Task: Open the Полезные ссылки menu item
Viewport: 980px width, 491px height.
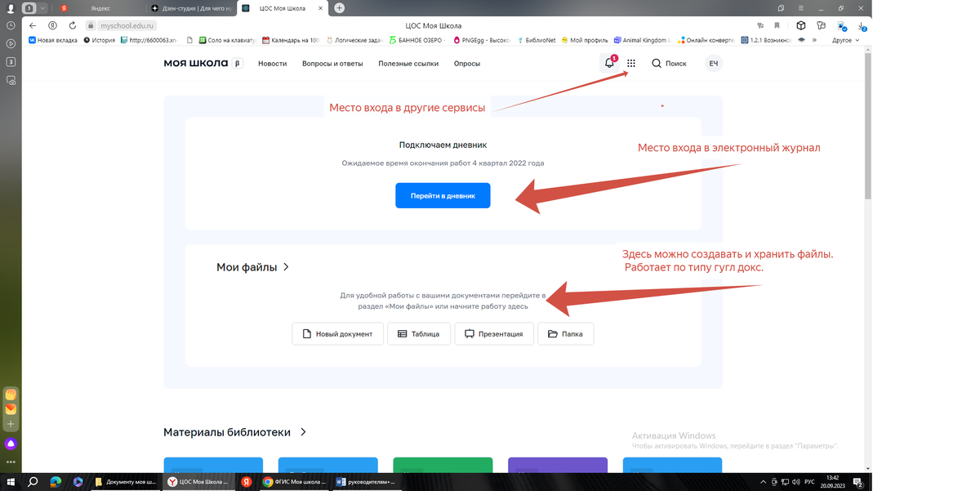Action: pos(408,63)
